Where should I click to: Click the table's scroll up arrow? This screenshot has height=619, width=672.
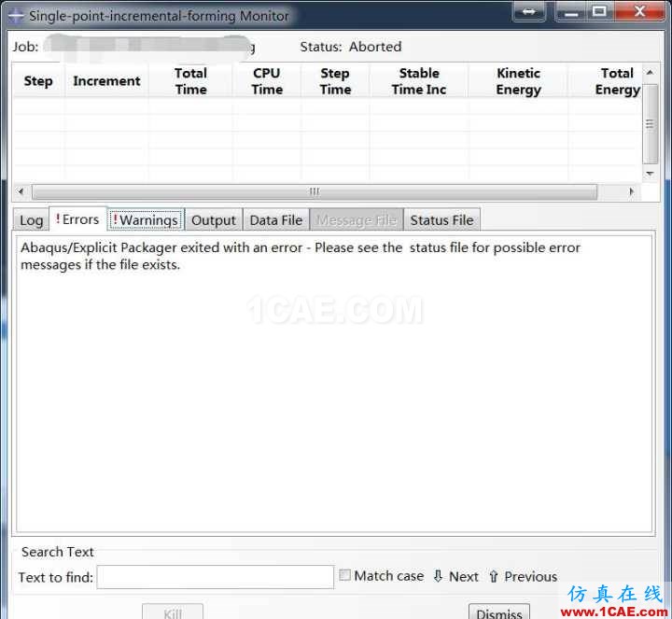pos(650,73)
